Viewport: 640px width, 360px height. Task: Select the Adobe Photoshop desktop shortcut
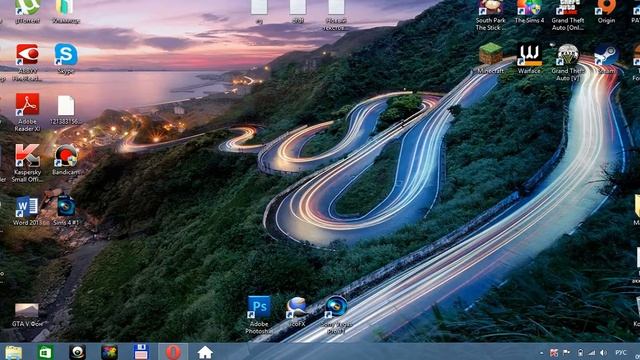[x=259, y=315]
